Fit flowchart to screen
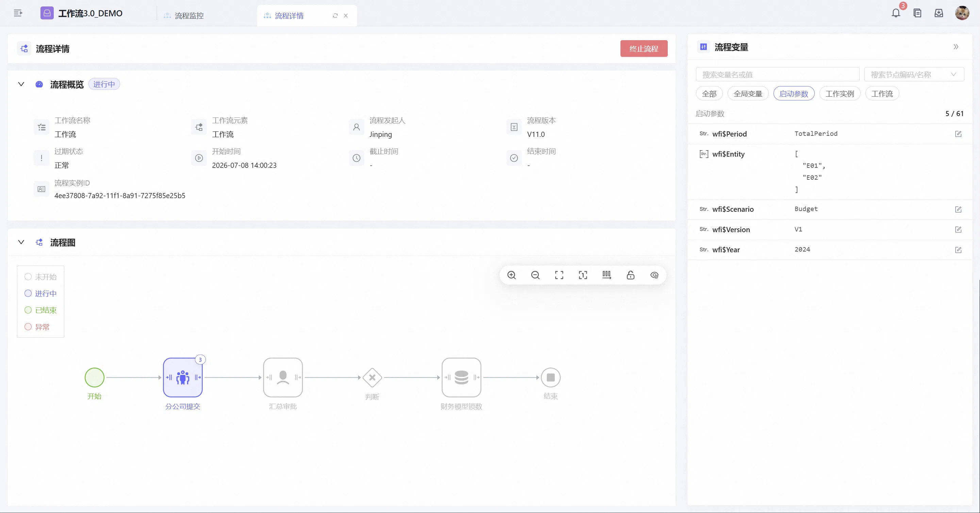 click(x=559, y=275)
